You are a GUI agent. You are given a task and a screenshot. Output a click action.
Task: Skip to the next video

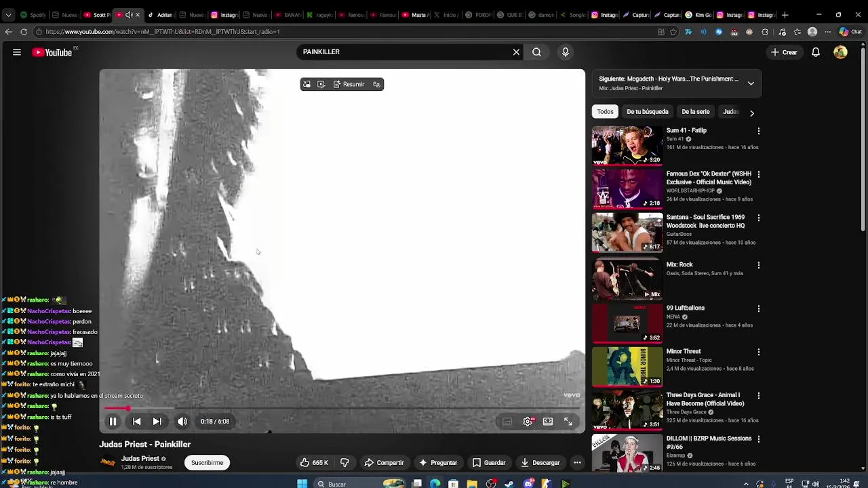coord(157,422)
